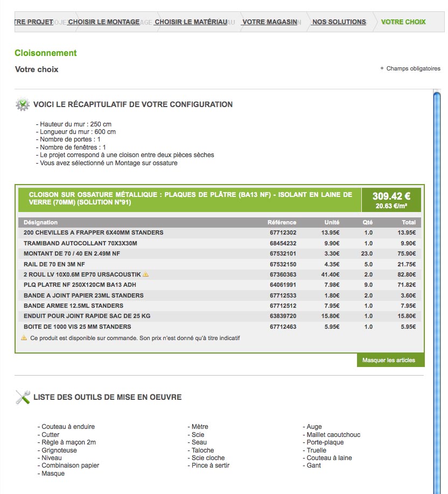The width and height of the screenshot is (448, 494).
Task: Click the green Cloisonnement heading
Action: [x=46, y=53]
